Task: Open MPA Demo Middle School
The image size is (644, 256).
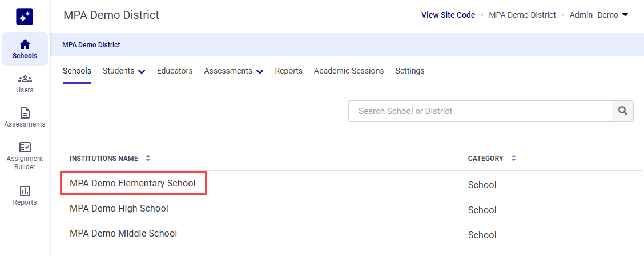Action: tap(124, 233)
